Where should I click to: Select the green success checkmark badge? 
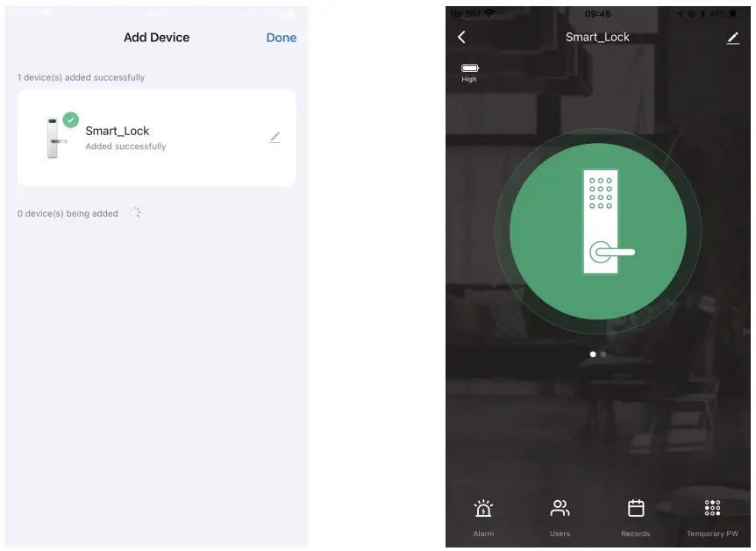point(71,119)
